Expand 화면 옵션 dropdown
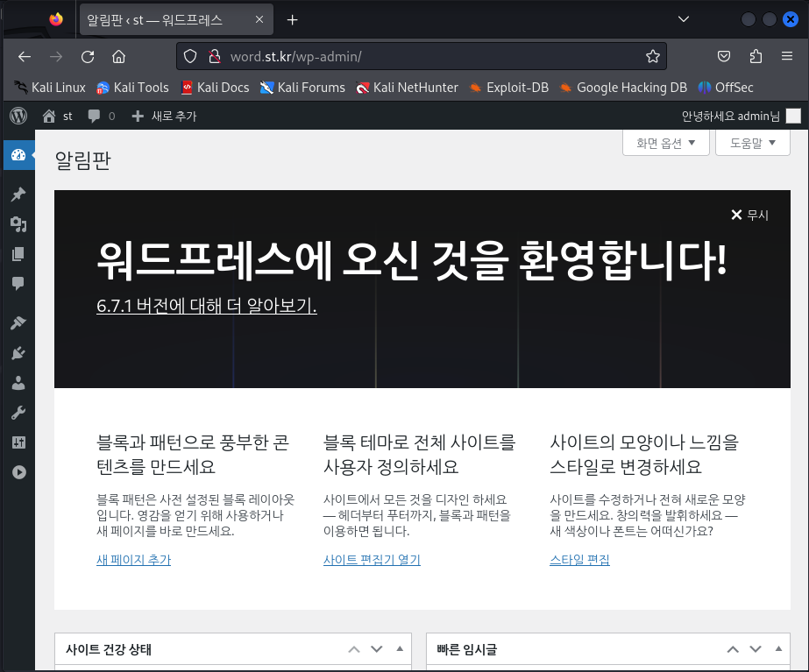This screenshot has width=809, height=672. pyautogui.click(x=665, y=143)
